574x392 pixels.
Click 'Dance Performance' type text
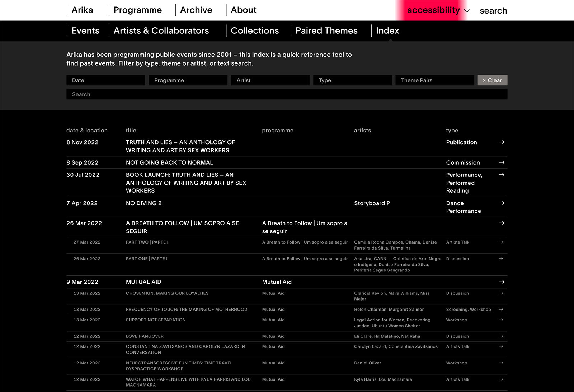pos(464,207)
